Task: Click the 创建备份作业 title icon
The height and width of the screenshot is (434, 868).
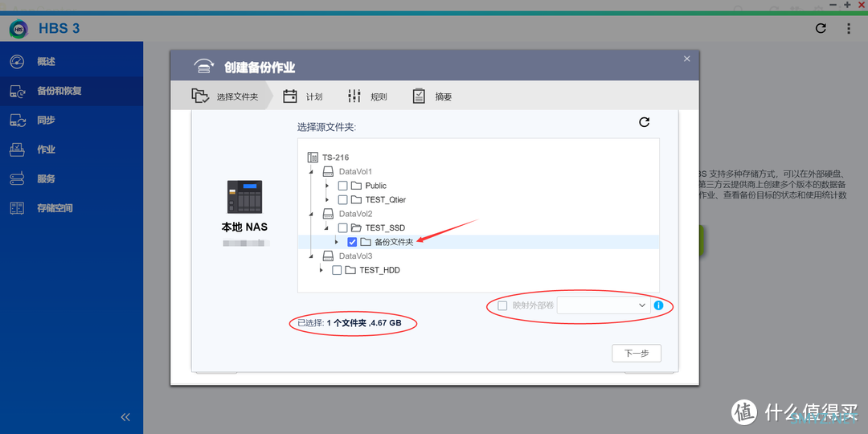Action: [204, 67]
